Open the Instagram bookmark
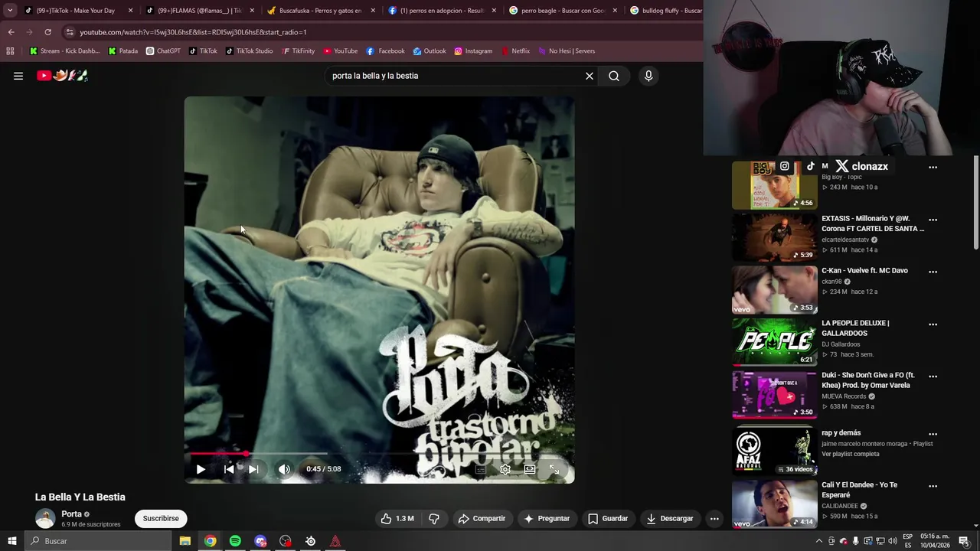This screenshot has height=551, width=980. click(473, 51)
